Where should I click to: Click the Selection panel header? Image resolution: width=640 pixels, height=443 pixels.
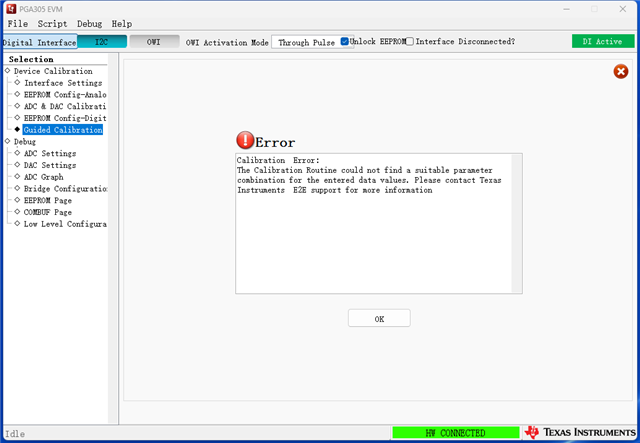[31, 59]
